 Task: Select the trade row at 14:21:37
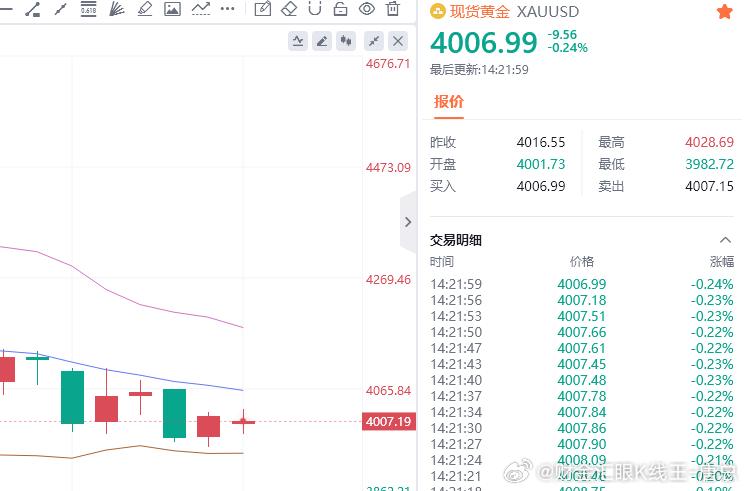point(581,396)
